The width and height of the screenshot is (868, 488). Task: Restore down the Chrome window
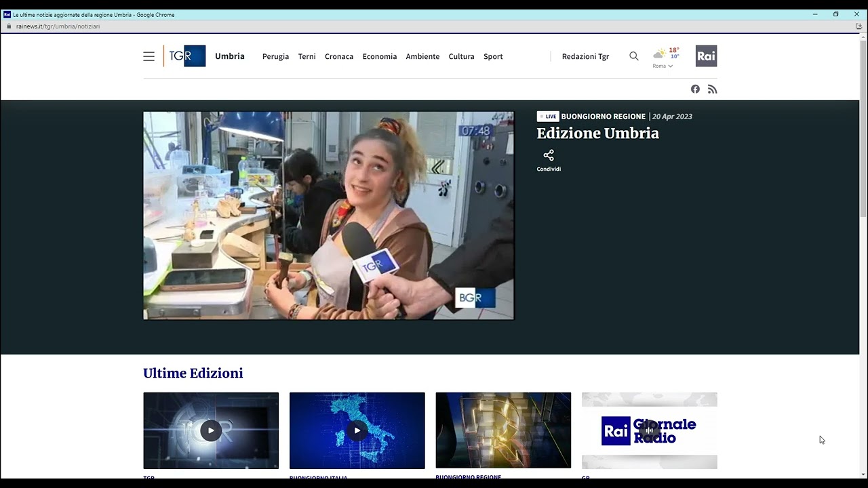(x=835, y=14)
